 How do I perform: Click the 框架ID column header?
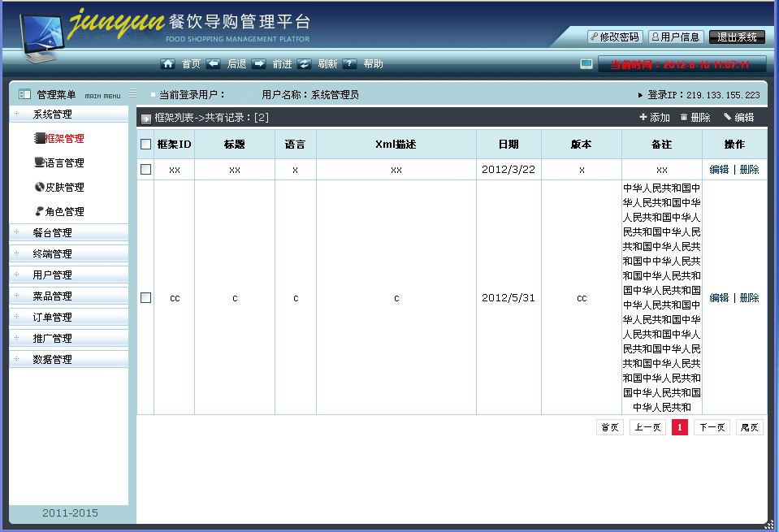point(174,145)
